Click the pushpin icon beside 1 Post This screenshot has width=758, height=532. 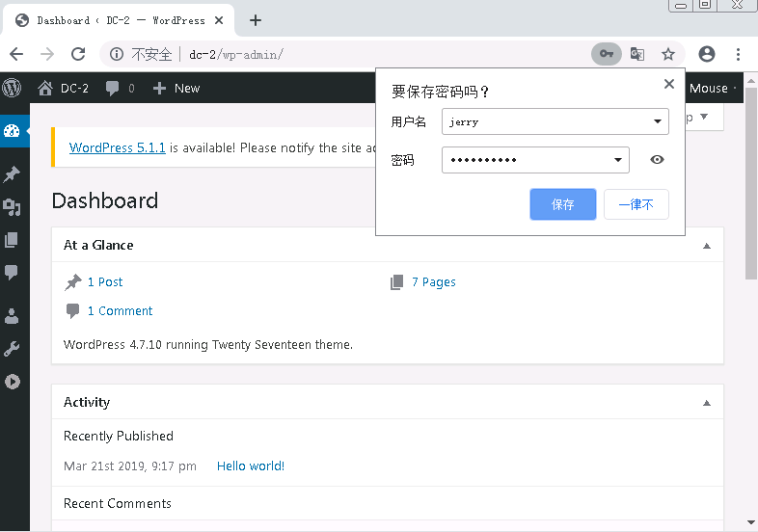coord(73,282)
